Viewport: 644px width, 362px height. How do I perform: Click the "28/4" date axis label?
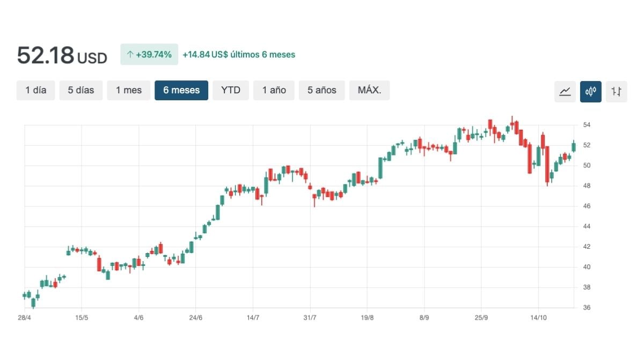24,317
